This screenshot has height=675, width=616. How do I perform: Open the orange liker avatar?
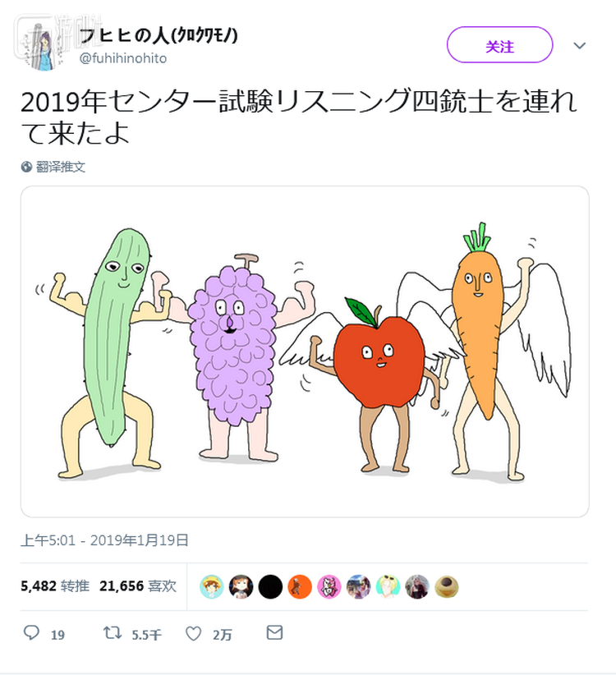[x=300, y=586]
